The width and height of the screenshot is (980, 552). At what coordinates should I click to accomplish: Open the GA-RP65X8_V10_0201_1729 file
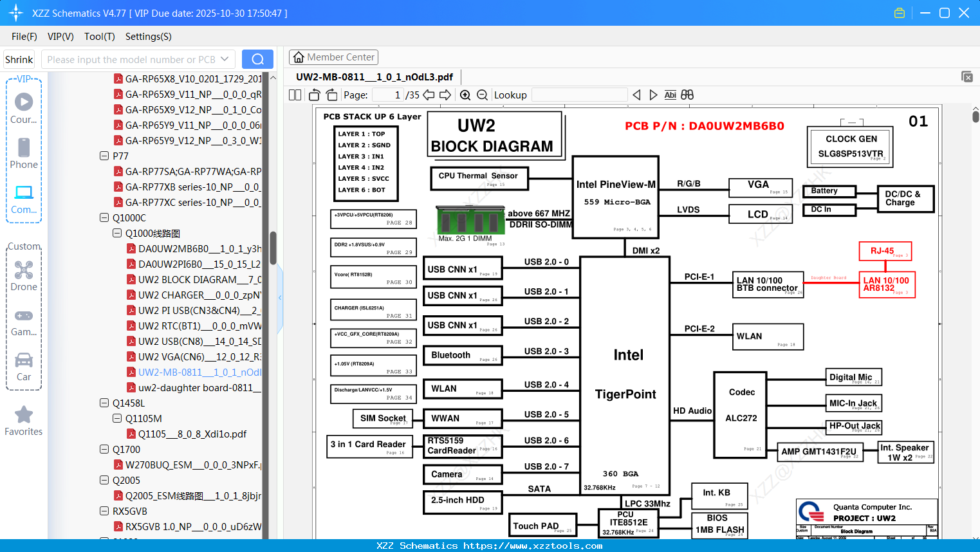point(188,78)
